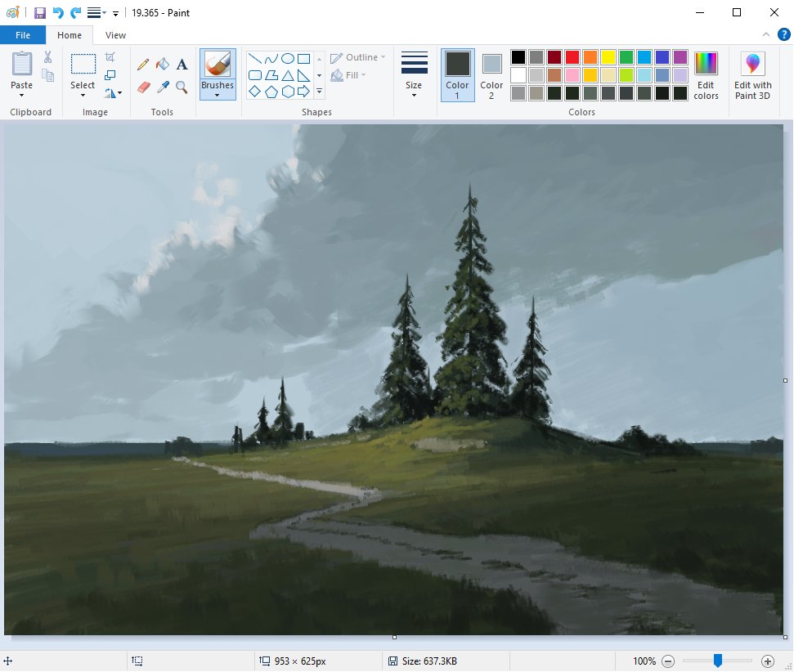Zoom out with the minus button
Image resolution: width=794 pixels, height=672 pixels.
668,661
